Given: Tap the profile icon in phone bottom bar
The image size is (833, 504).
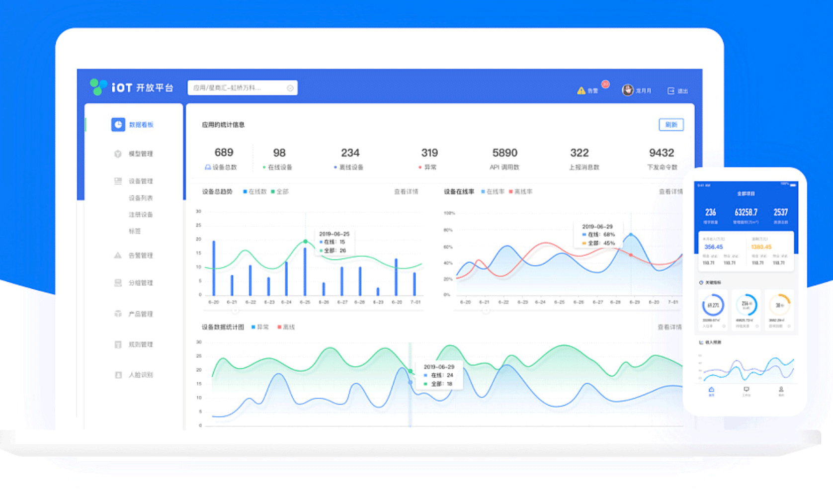Looking at the screenshot, I should 781,391.
